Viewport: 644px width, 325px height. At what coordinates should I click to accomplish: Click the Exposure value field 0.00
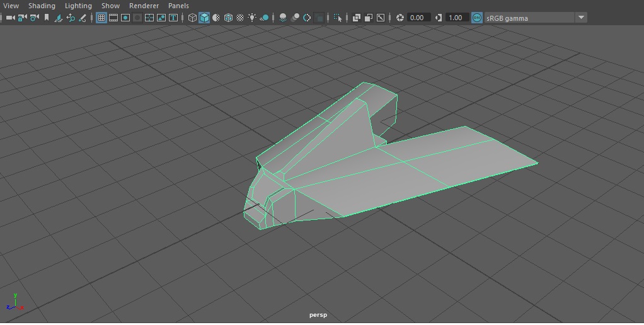click(419, 18)
